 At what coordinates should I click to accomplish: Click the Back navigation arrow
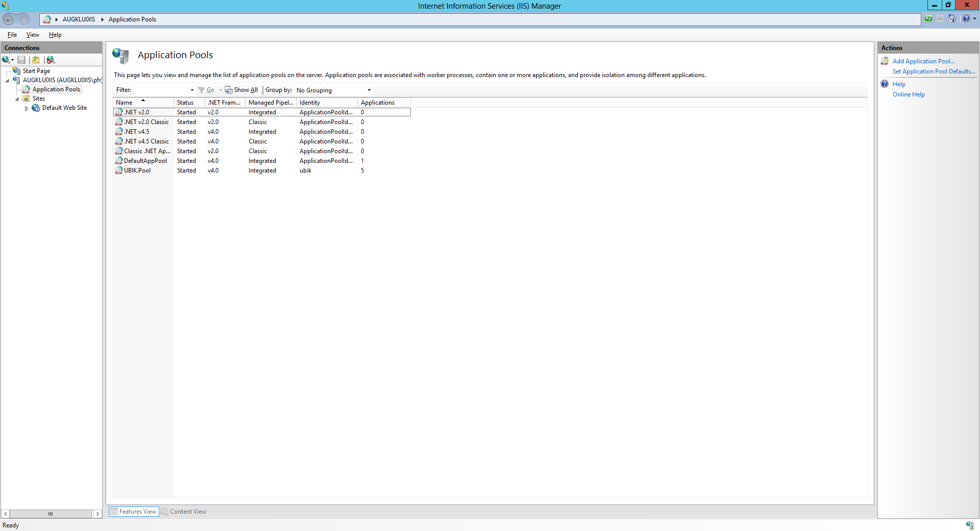(x=9, y=20)
